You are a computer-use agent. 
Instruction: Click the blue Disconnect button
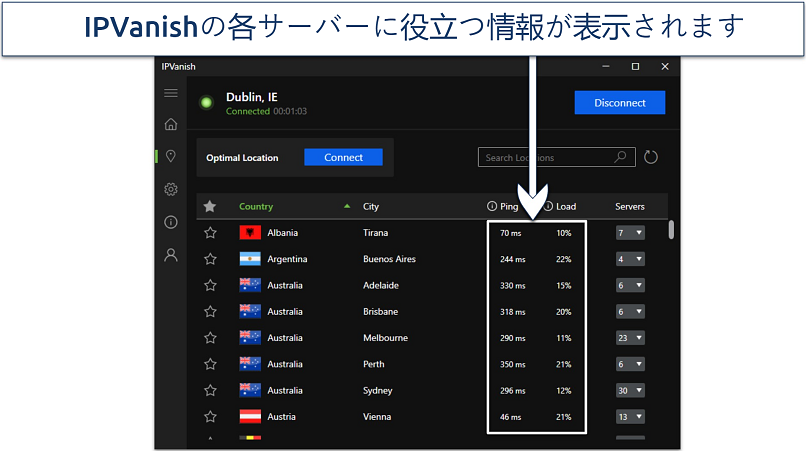619,102
